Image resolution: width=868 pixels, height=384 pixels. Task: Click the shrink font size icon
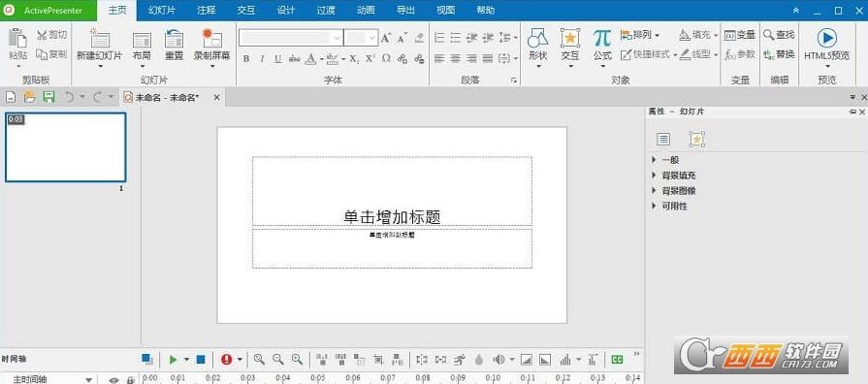click(402, 38)
